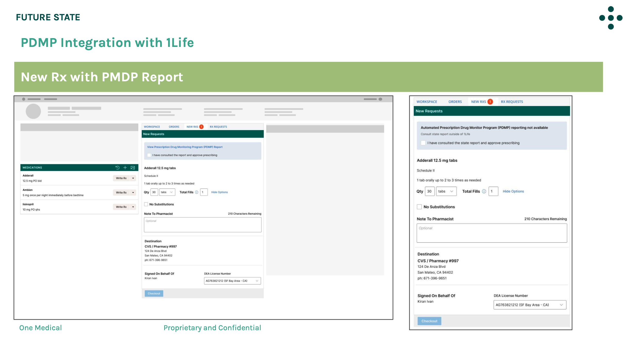The height and width of the screenshot is (339, 644).
Task: Click Note To Pharmacist field in right panel
Action: click(x=492, y=233)
